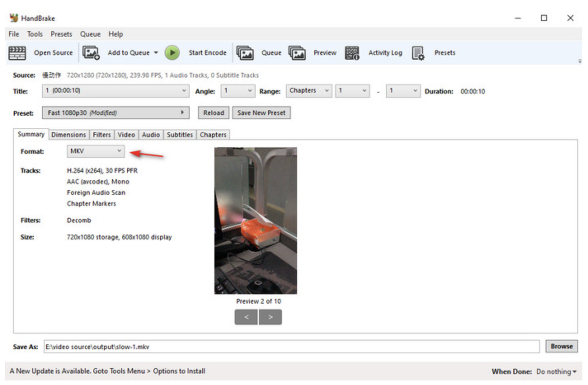Viewport: 588px width, 385px height.
Task: Click the 'AAC (avcodec), Mono' track text
Action: click(98, 181)
